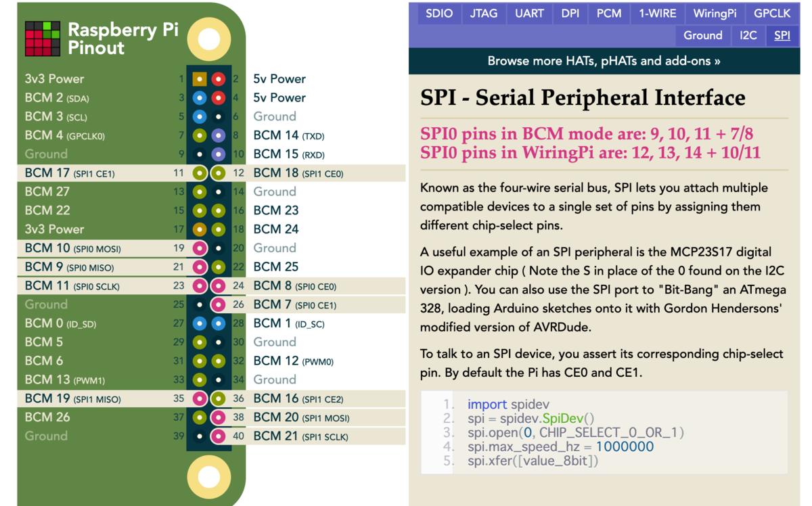Image resolution: width=812 pixels, height=506 pixels.
Task: Click pink pin 26 BCM 7 CE1 dot
Action: 218,304
